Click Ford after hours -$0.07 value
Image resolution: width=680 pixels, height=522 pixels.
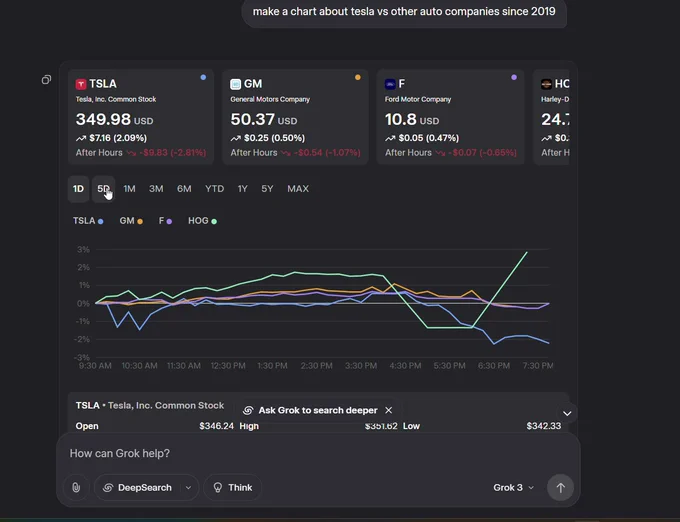[x=482, y=153]
